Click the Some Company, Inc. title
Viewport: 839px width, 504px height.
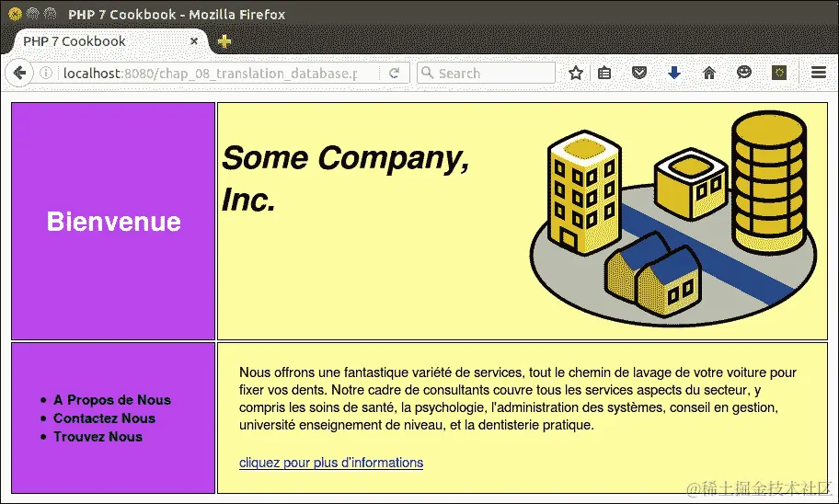pos(345,178)
